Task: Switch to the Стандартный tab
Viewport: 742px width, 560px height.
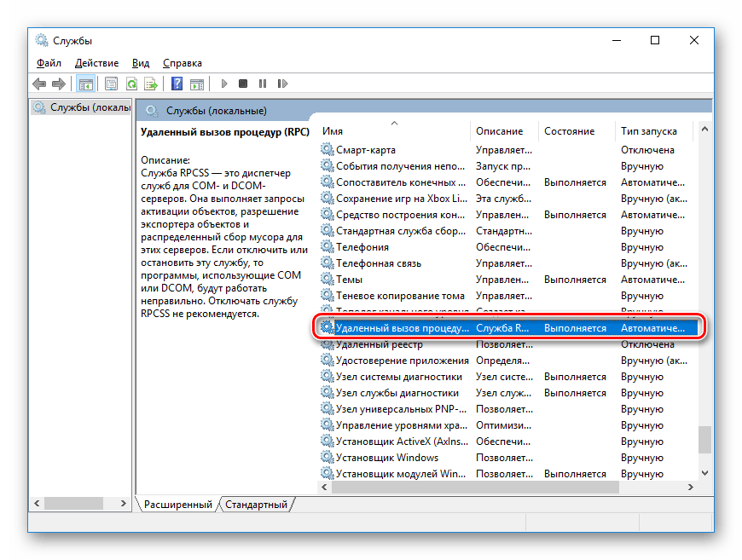Action: (256, 505)
